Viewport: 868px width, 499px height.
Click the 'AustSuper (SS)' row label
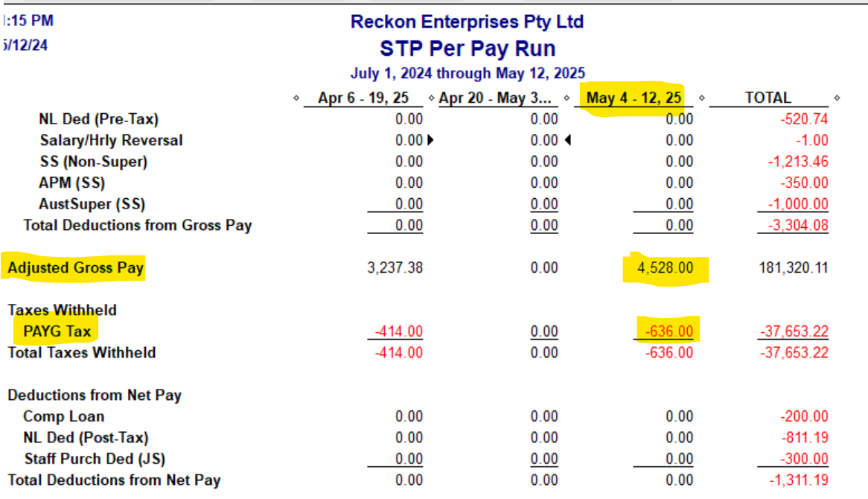coord(92,204)
